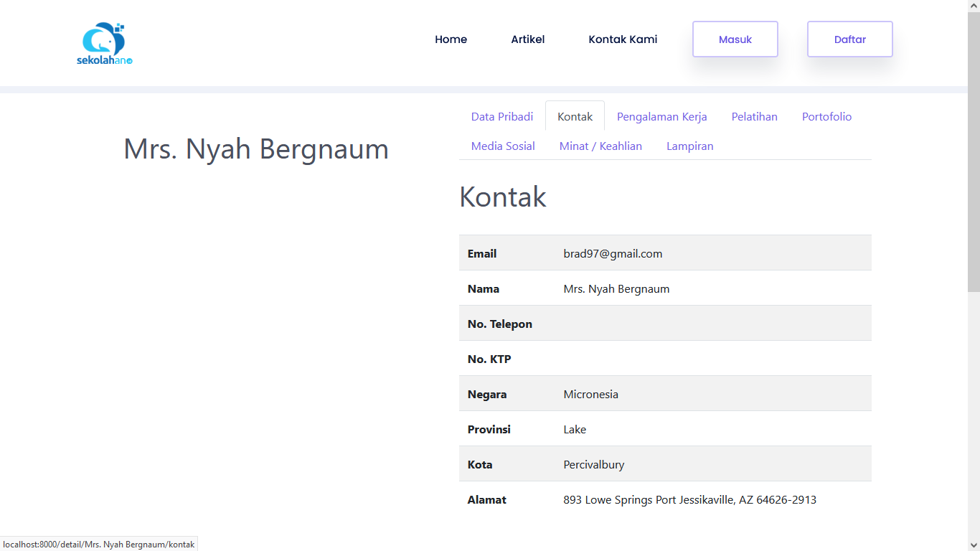Go to the Artikel page

(527, 39)
